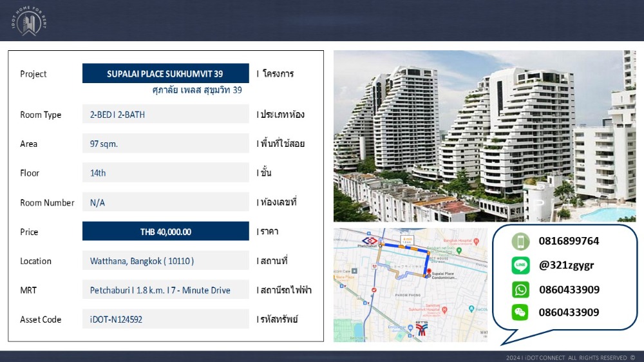Click the Supalai Place Sukhumvit 39 project title
The image size is (644, 362).
pyautogui.click(x=166, y=73)
